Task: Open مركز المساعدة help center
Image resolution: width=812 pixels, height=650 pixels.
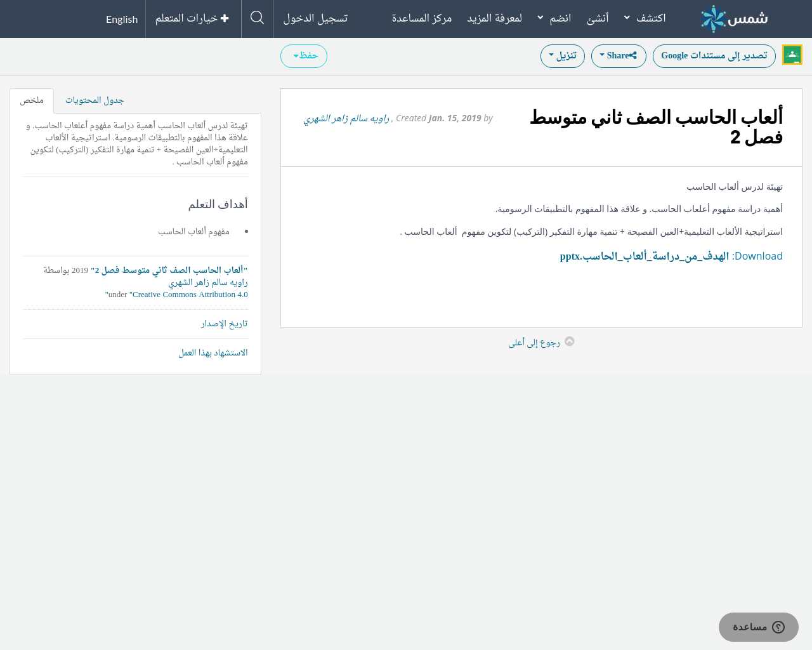Action: pyautogui.click(x=422, y=18)
